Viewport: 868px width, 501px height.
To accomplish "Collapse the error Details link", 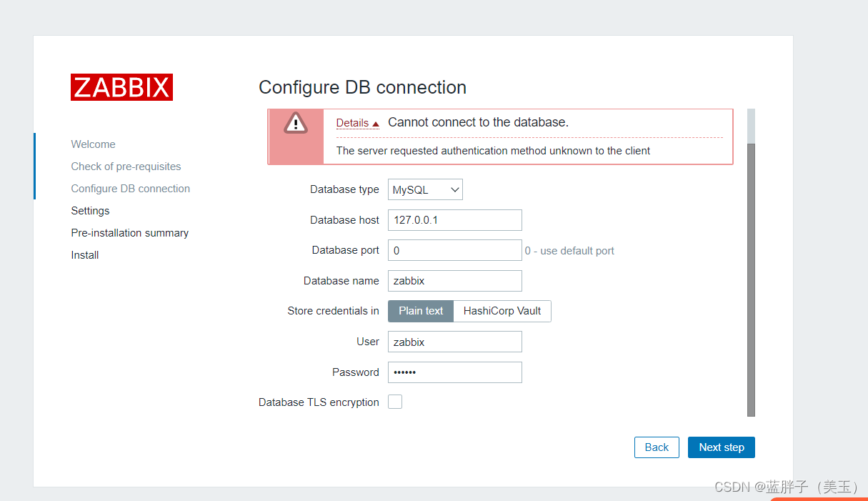I will (x=357, y=123).
